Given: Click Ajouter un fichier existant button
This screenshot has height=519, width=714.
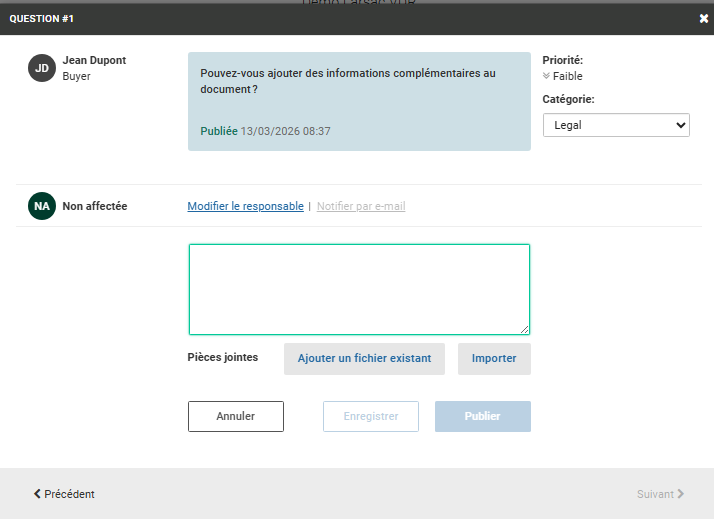Looking at the screenshot, I should [x=364, y=359].
